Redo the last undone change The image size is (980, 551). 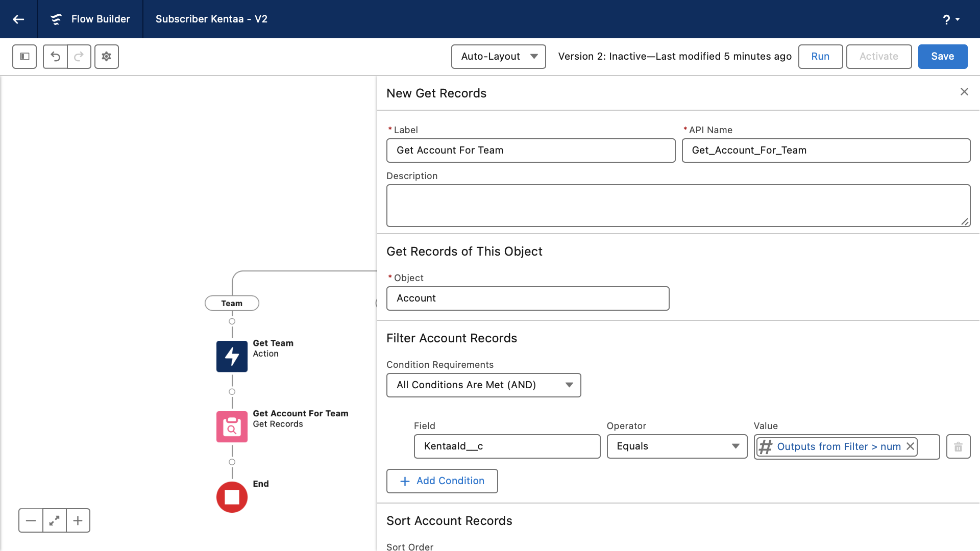[79, 57]
